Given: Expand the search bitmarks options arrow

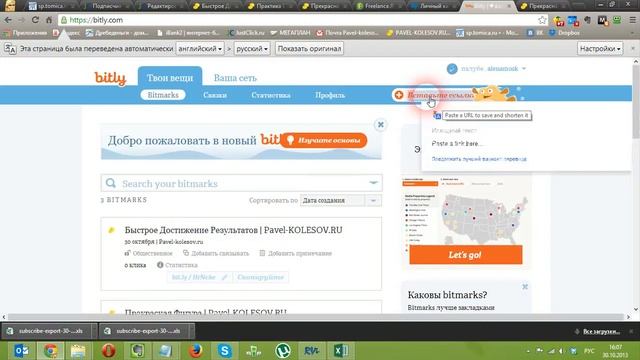Looking at the screenshot, I should [x=373, y=183].
